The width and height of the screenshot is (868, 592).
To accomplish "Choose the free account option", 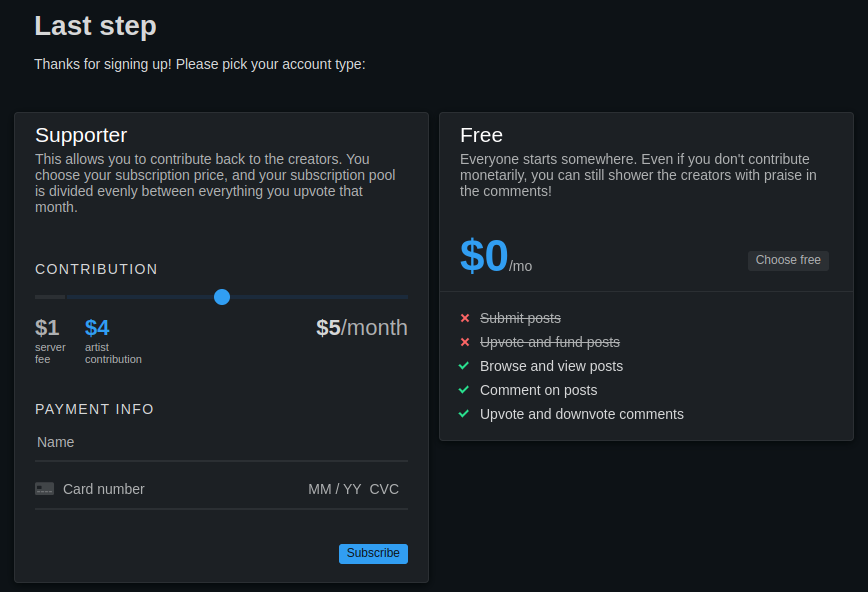I will tap(788, 260).
